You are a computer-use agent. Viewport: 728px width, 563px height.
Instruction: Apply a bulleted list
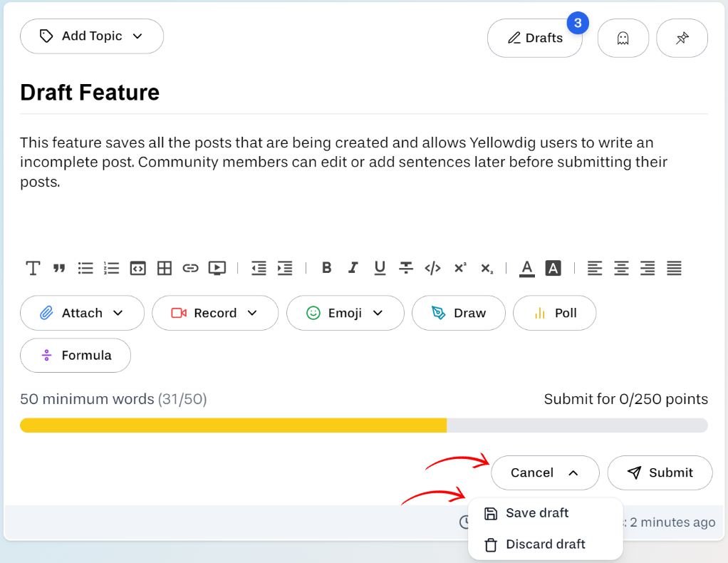tap(85, 268)
